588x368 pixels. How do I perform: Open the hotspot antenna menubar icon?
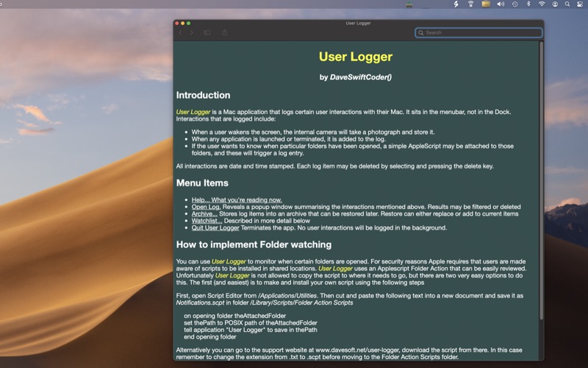470,4
